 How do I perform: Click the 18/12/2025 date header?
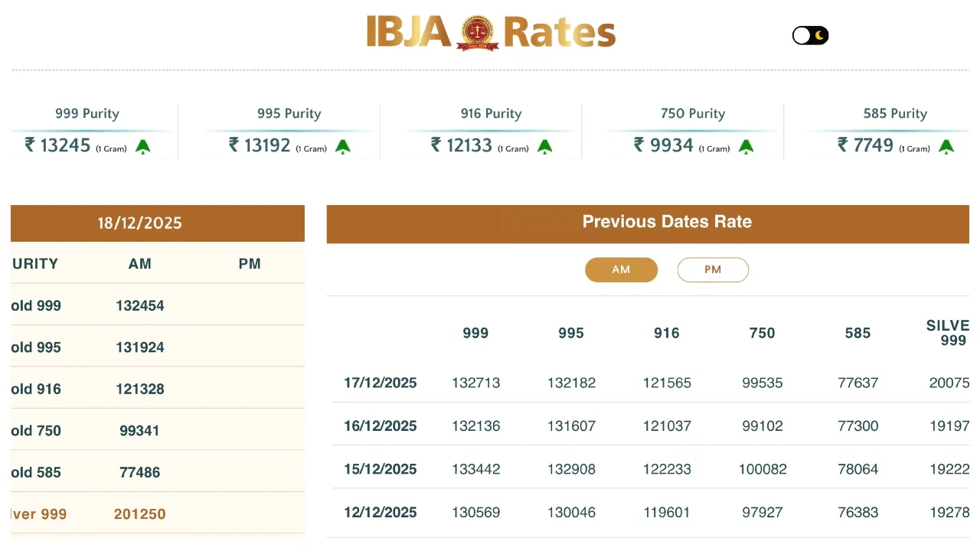(x=139, y=223)
